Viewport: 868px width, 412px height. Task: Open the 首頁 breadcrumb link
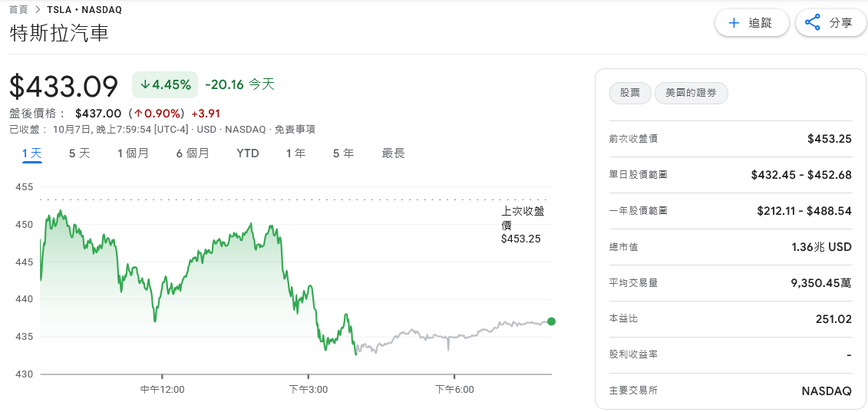click(x=18, y=10)
